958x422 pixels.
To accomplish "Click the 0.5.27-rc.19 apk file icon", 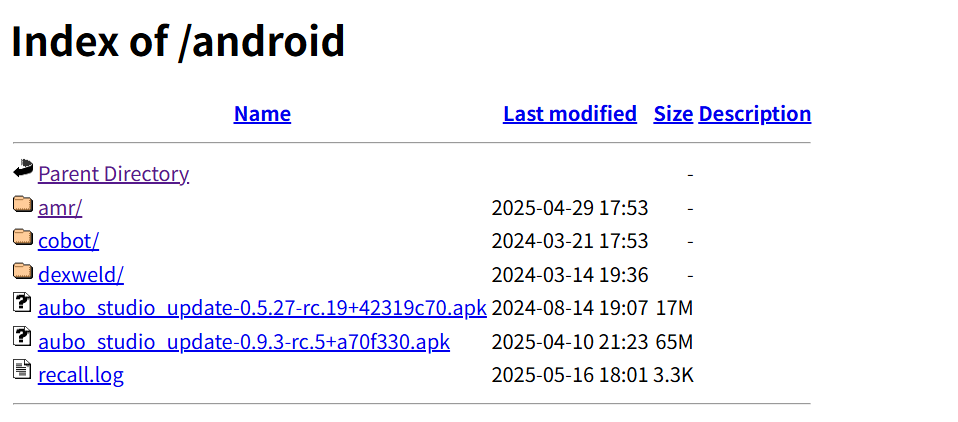I will tap(23, 304).
